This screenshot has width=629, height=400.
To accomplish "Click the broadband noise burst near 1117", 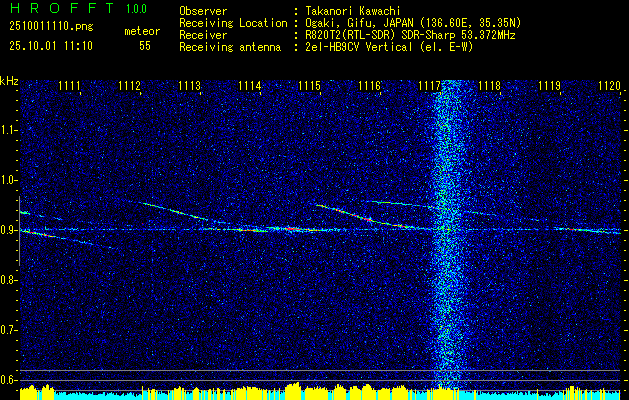I will [x=447, y=235].
